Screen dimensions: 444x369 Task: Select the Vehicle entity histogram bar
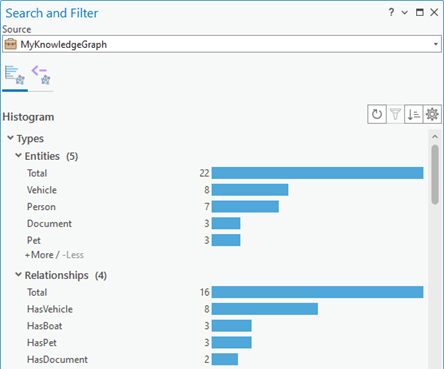(x=250, y=190)
